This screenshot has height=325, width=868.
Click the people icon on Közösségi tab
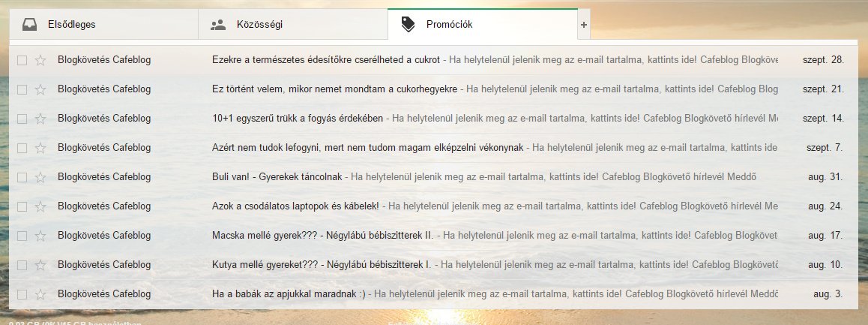click(218, 24)
